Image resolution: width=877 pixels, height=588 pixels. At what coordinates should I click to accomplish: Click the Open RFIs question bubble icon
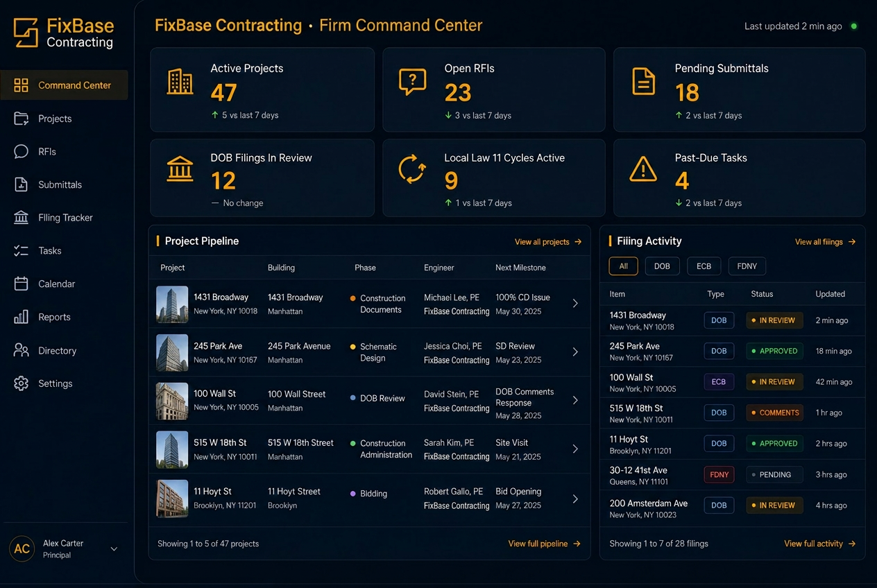click(x=412, y=82)
